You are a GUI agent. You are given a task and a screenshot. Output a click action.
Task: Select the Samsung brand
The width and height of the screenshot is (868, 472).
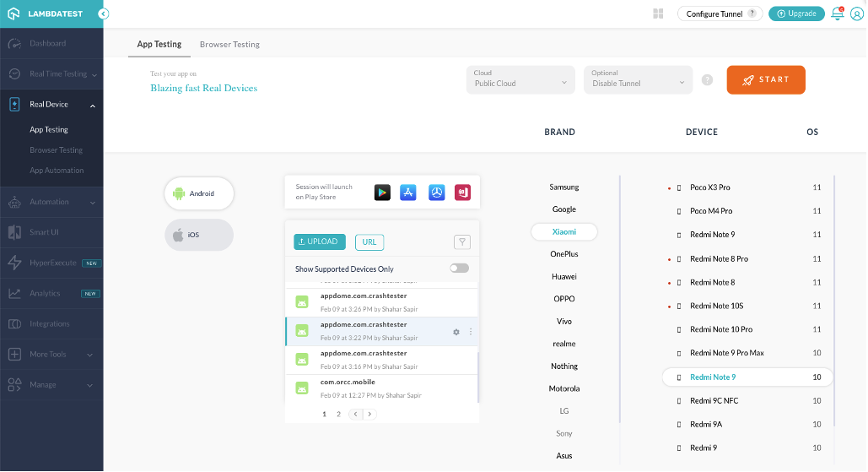pos(564,187)
